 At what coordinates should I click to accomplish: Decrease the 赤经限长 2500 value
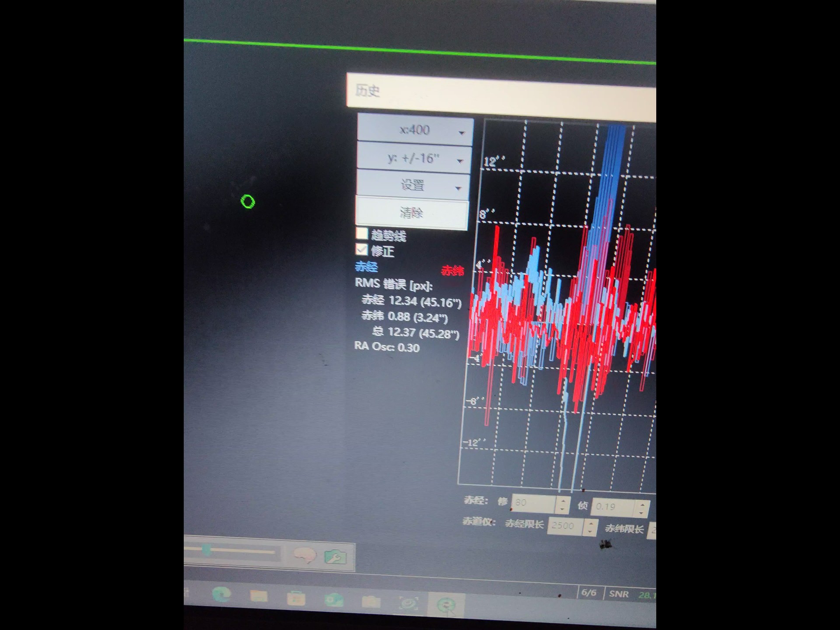click(x=591, y=532)
